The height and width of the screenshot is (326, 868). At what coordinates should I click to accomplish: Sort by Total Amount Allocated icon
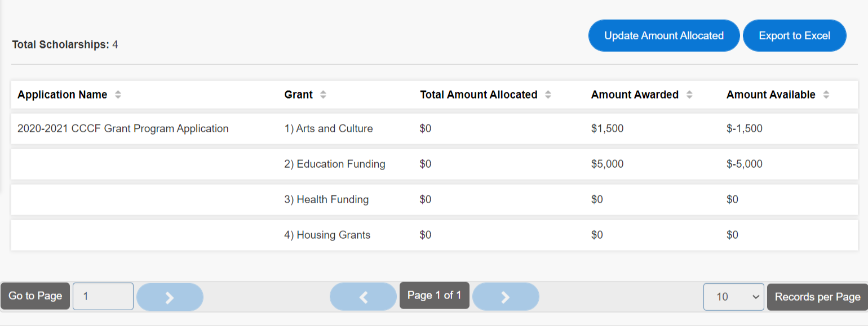pos(548,95)
